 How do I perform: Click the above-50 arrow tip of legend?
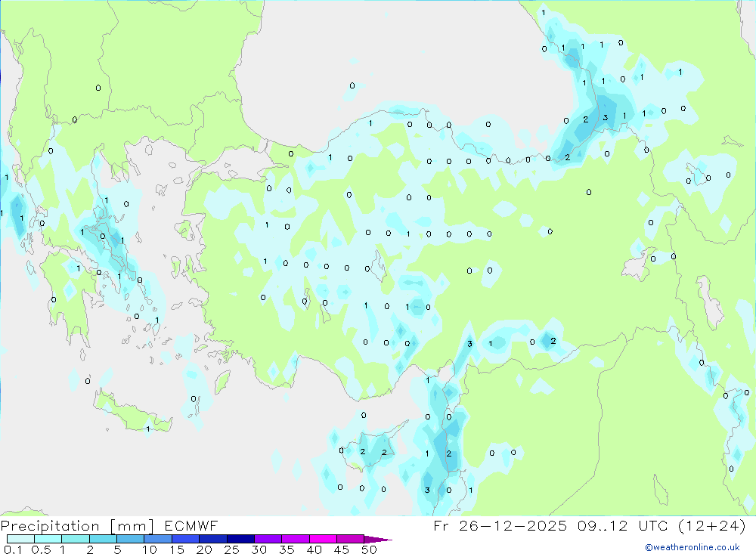(x=378, y=539)
